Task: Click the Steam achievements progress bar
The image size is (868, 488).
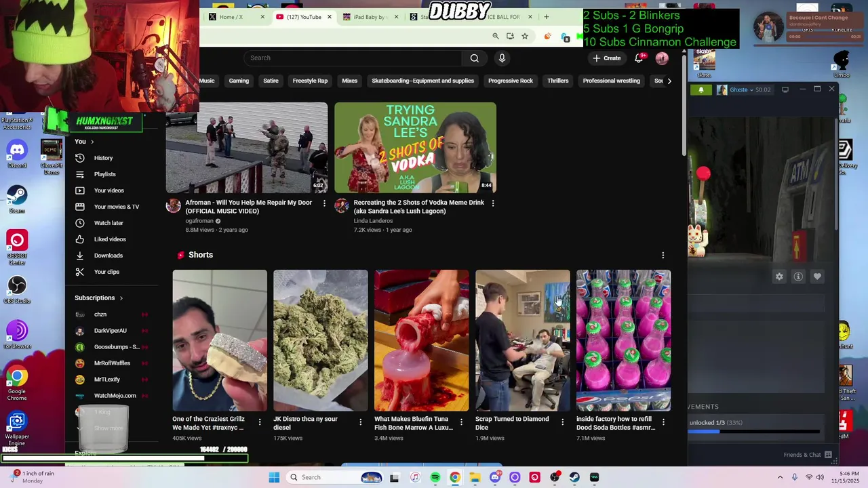Action: [x=755, y=431]
